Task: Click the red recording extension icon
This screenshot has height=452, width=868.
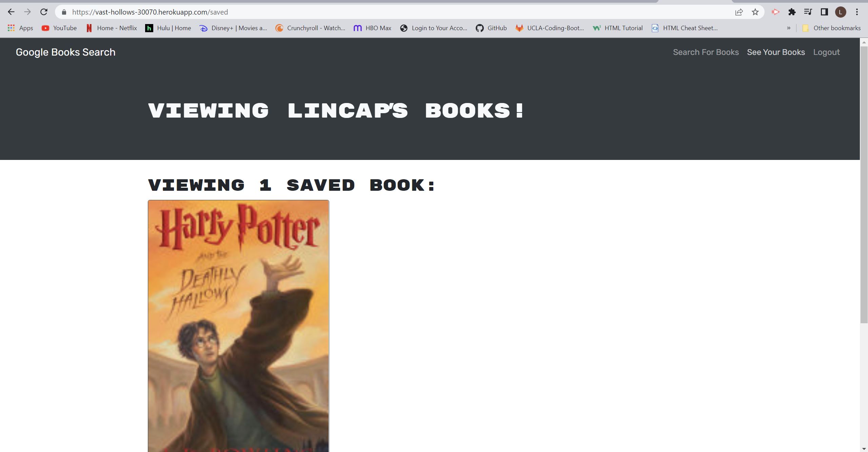Action: 775,12
